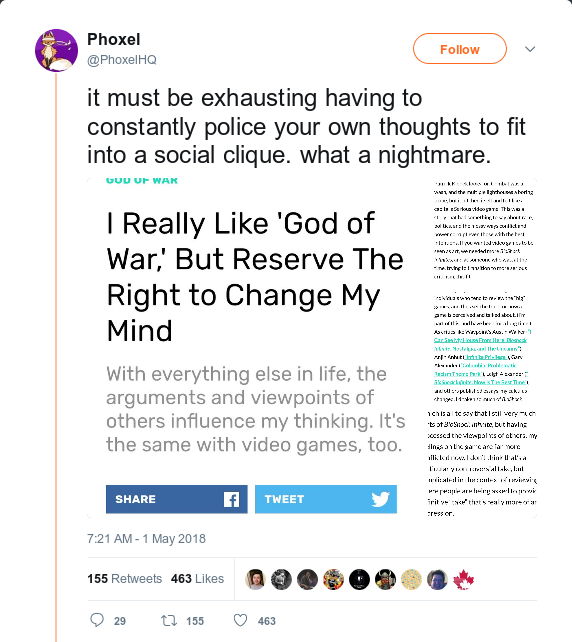Open the maple leaf liker avatar
The width and height of the screenshot is (572, 642).
point(463,580)
